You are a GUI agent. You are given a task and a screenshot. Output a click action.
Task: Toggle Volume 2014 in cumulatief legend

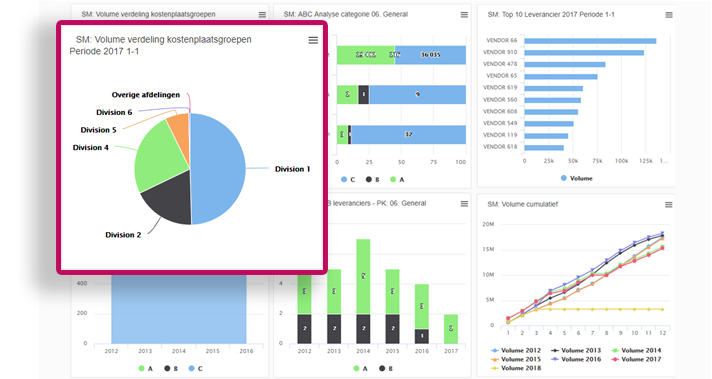coord(636,350)
